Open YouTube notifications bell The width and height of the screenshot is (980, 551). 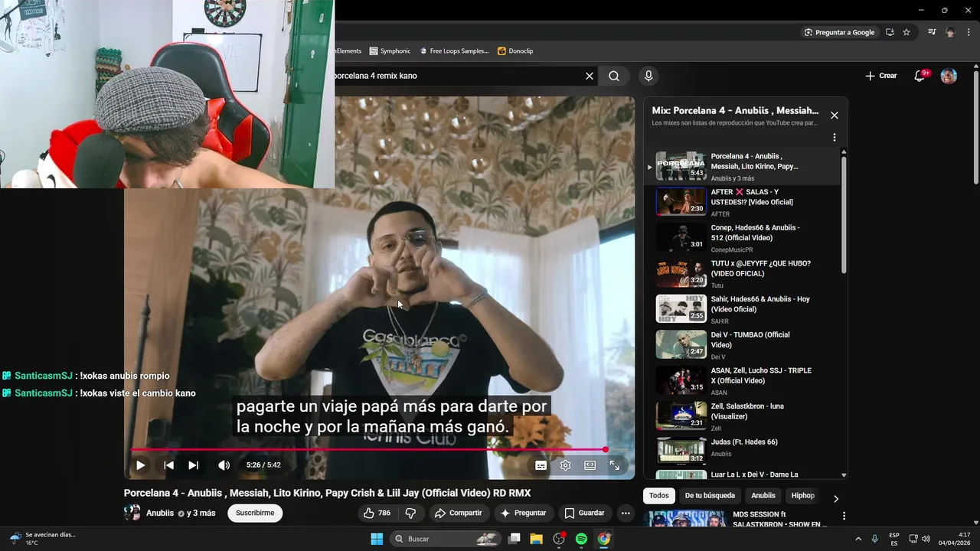click(x=921, y=76)
